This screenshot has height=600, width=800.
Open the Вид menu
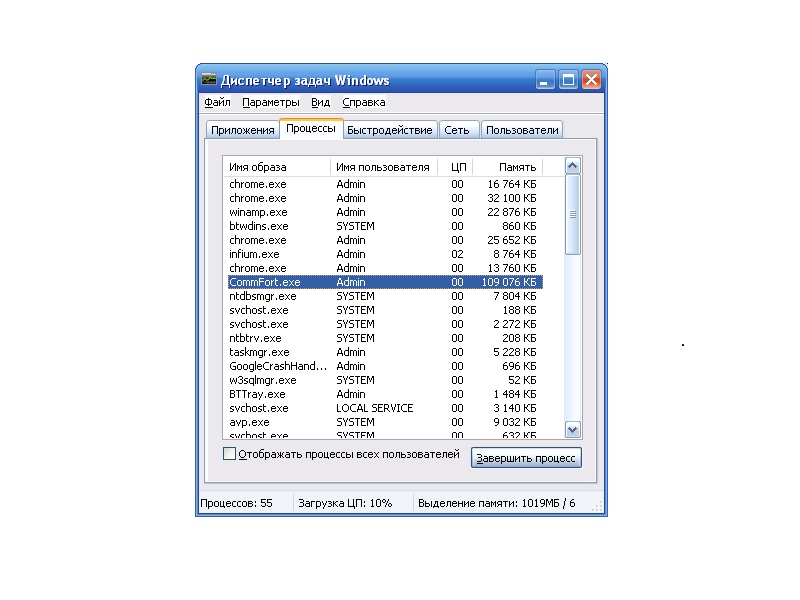pos(320,102)
